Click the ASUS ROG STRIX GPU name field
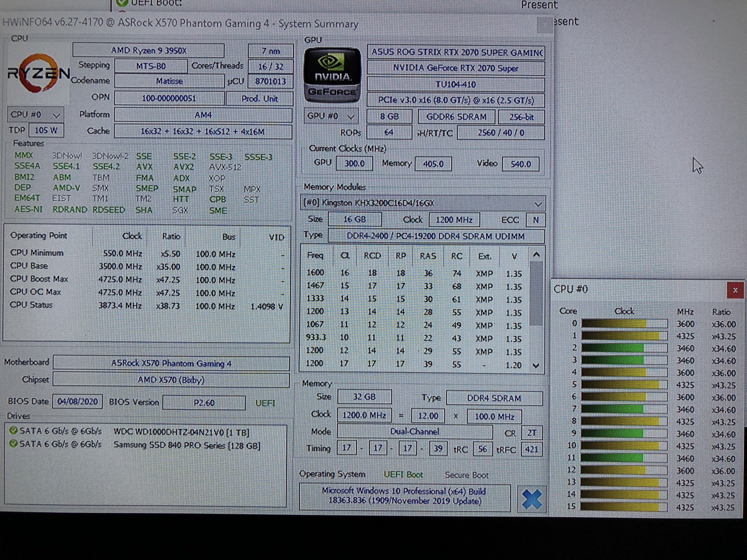 click(x=456, y=53)
